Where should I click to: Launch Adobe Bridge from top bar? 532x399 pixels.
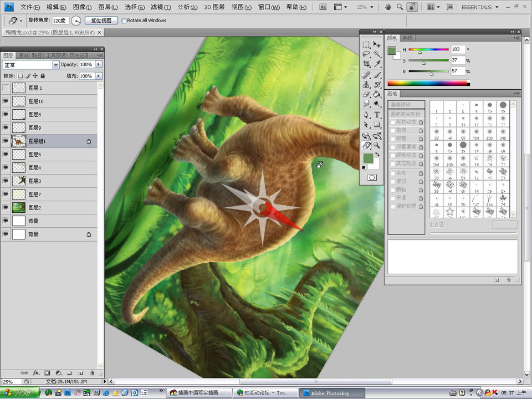323,7
